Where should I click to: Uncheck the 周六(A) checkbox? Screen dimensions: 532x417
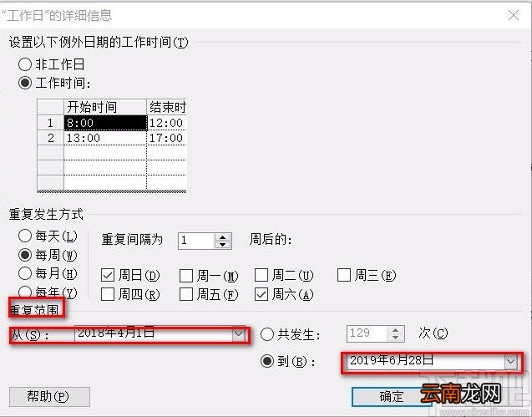[261, 294]
